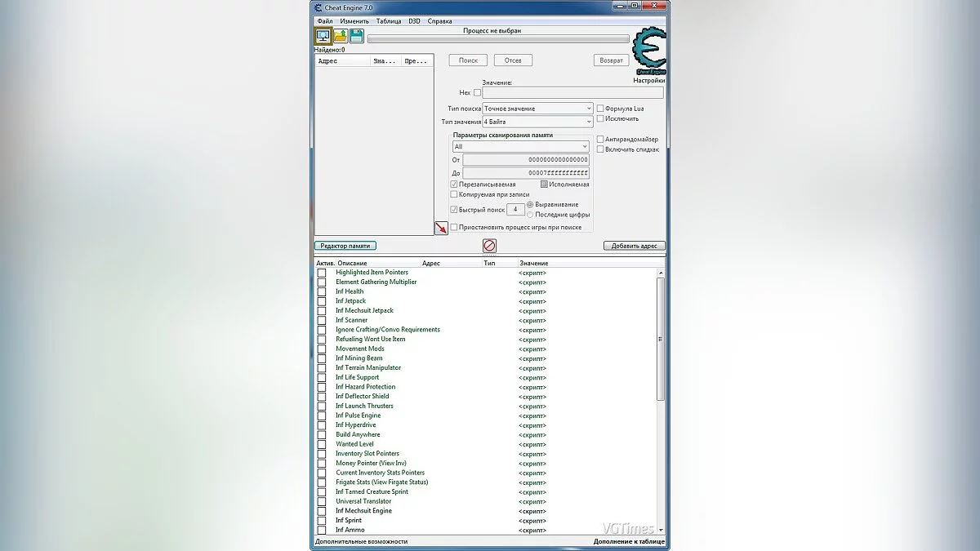This screenshot has height=551, width=980.
Task: Expand the memory region All dropdown
Action: (521, 147)
